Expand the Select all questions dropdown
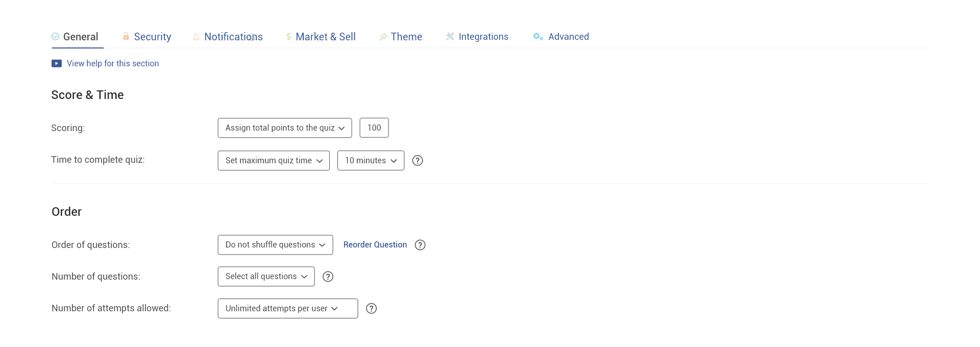Image resolution: width=980 pixels, height=347 pixels. 266,277
